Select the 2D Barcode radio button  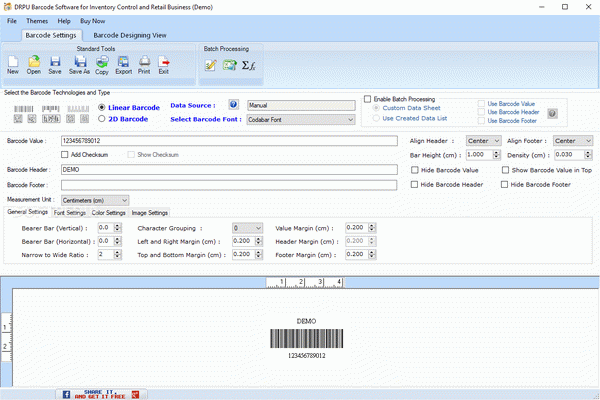pos(101,119)
